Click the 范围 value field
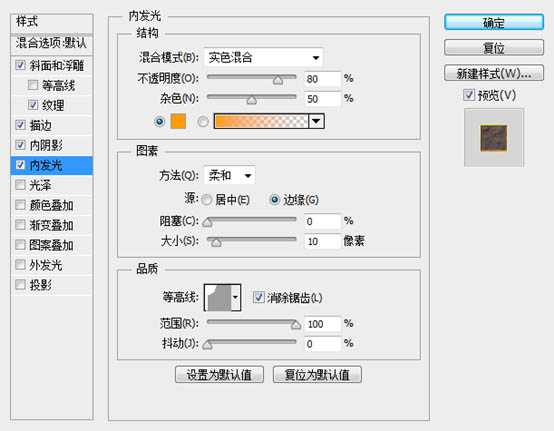Viewport: 554px width, 431px height. 322,324
